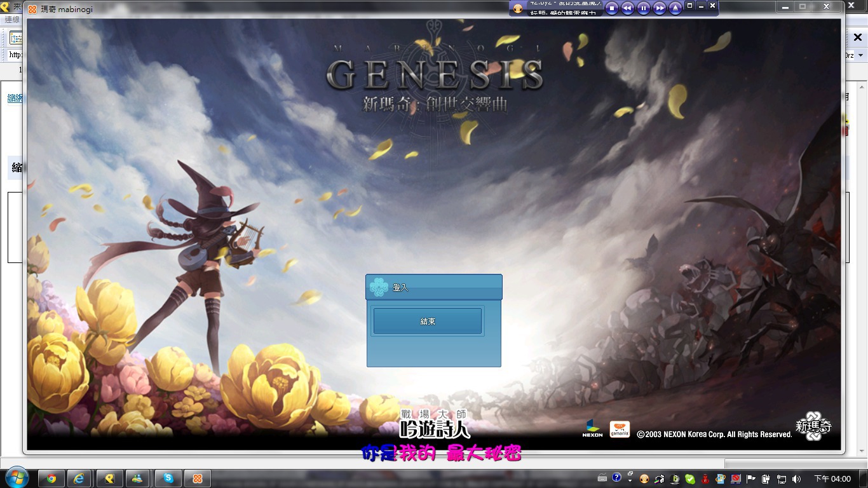This screenshot has height=488, width=868.
Task: Open the Windows Start menu
Action: coord(16,478)
